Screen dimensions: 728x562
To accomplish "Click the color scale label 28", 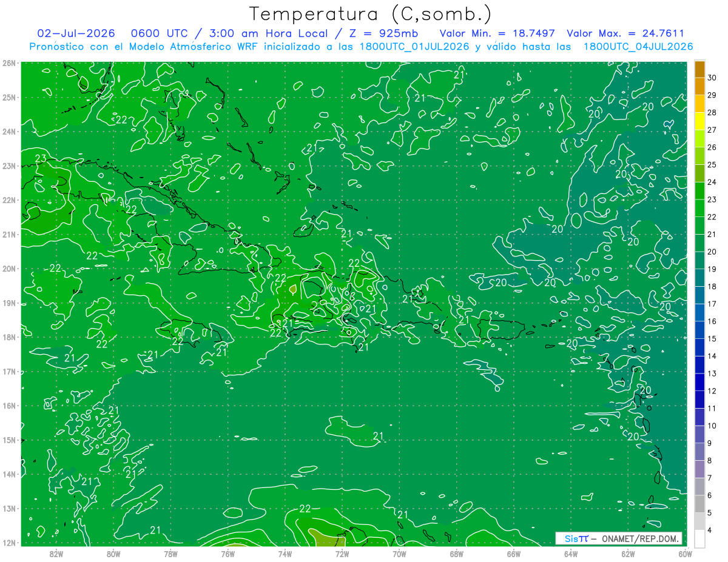I will tap(712, 113).
